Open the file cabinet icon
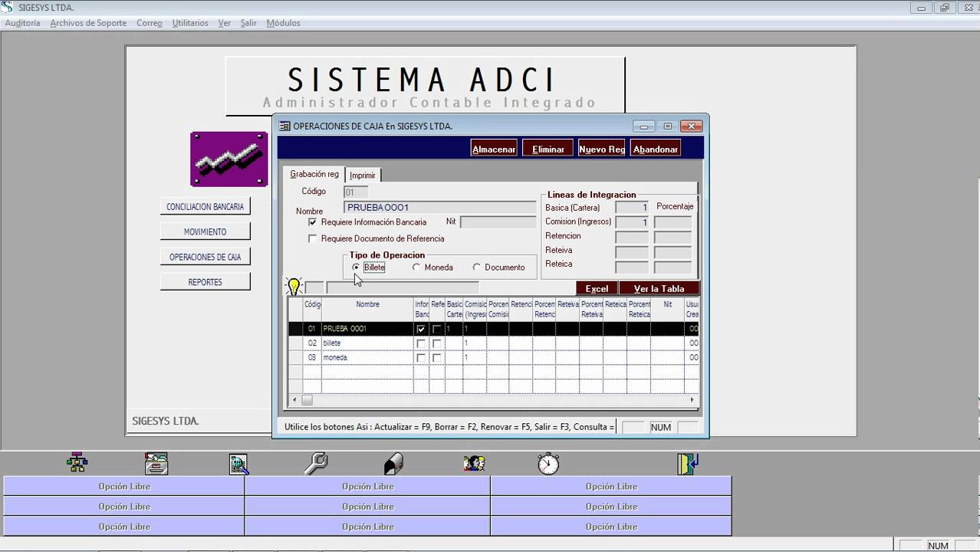 click(156, 463)
